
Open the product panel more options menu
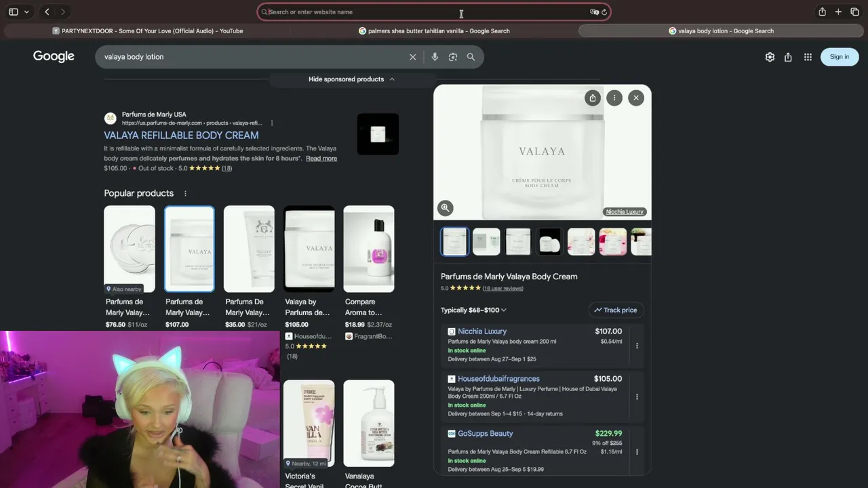coord(614,98)
